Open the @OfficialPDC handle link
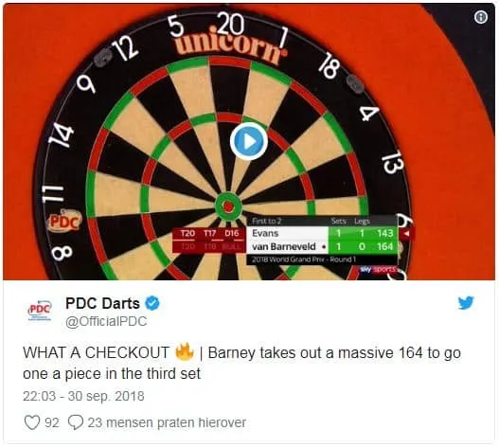Viewport: 499px width, 448px height. coord(106,321)
